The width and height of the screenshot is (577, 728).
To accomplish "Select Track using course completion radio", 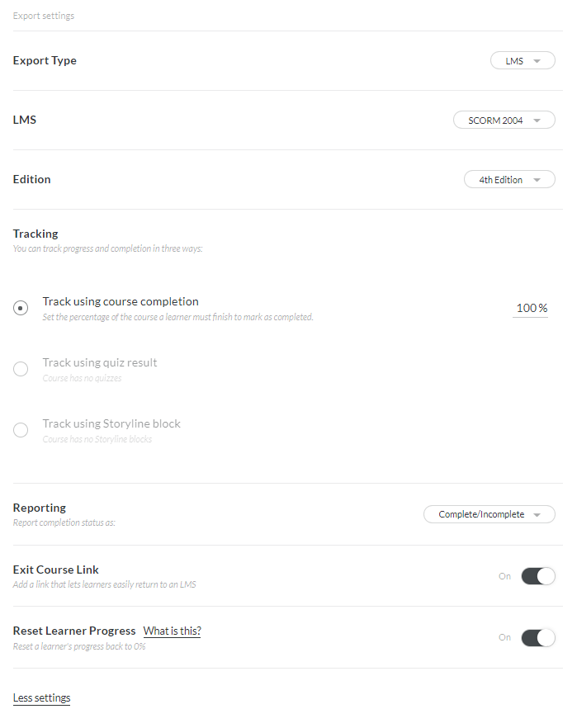I will click(21, 308).
